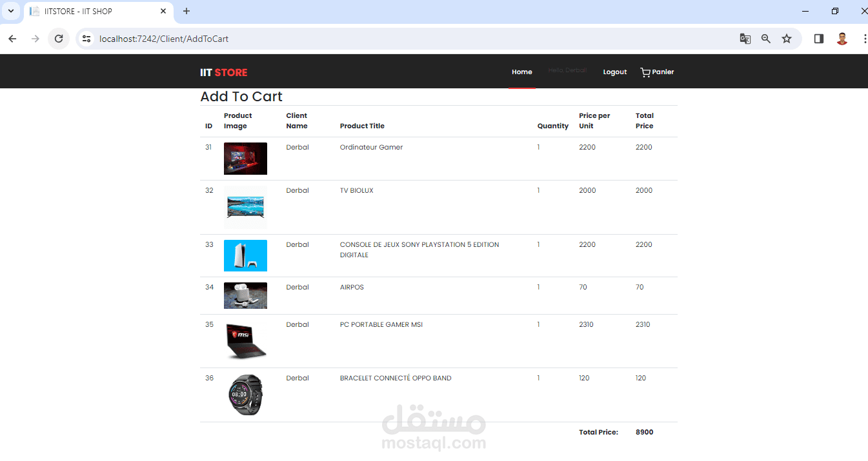Click the IIT STORE logo
Screen dimensions: 868x461
pyautogui.click(x=224, y=72)
